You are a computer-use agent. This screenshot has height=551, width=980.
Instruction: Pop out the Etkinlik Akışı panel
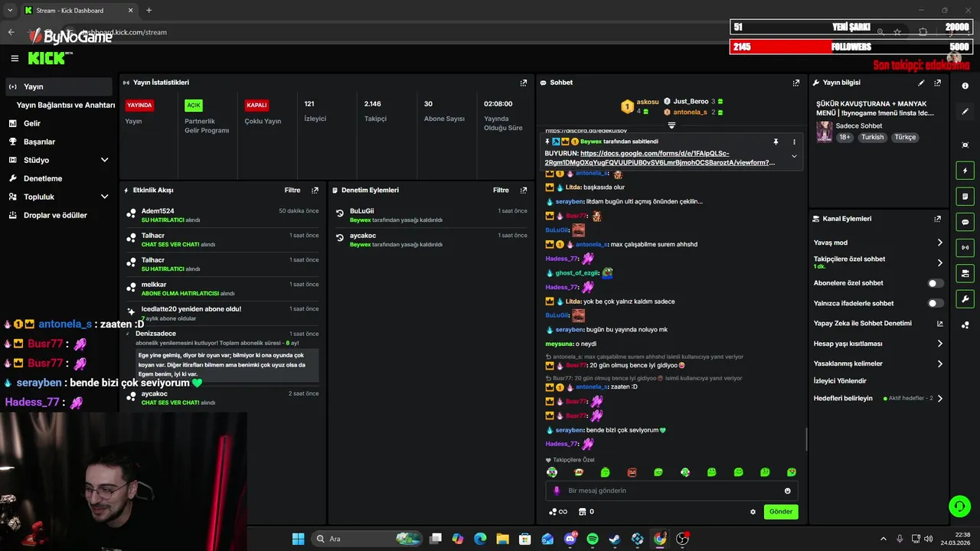(x=315, y=190)
